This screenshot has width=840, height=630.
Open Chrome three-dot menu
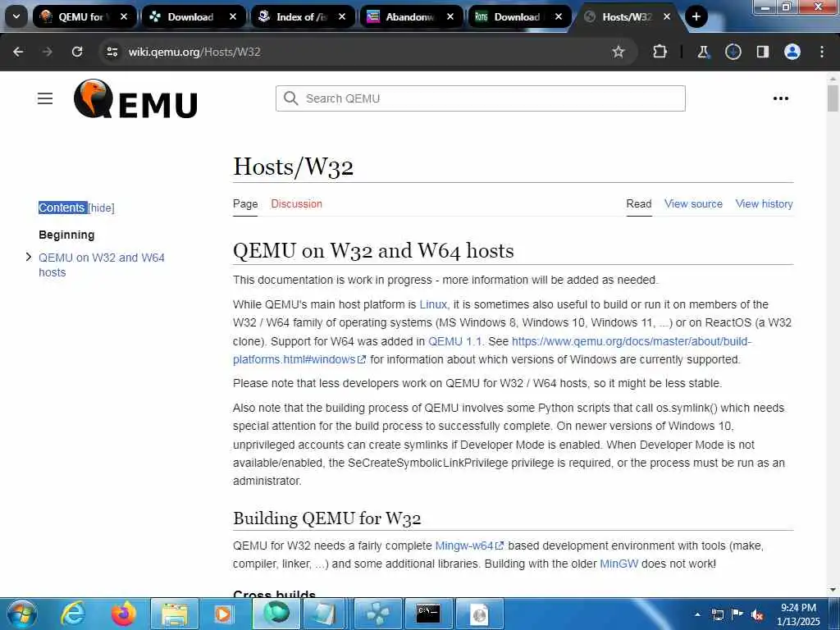click(822, 52)
